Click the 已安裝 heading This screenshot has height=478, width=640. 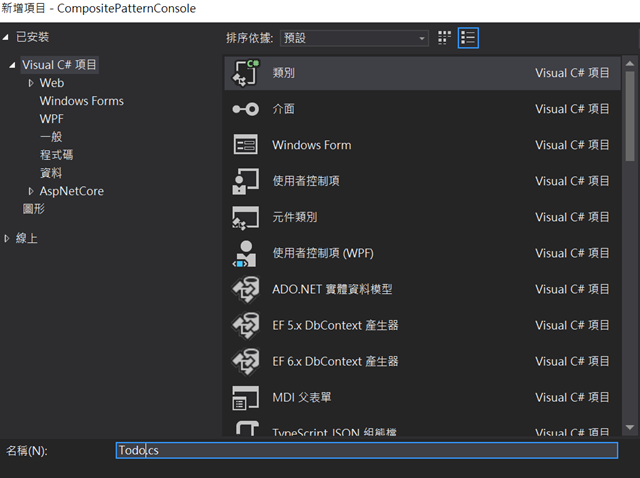coord(32,37)
